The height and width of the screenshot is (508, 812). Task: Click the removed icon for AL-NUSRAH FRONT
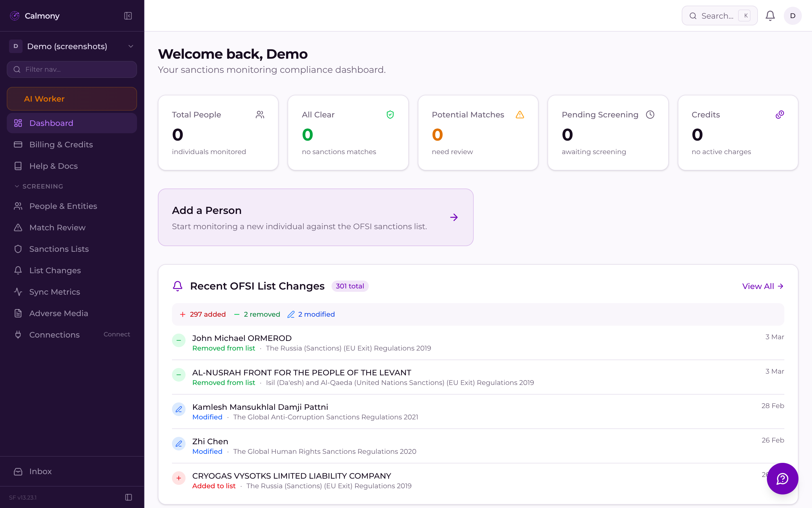[179, 375]
